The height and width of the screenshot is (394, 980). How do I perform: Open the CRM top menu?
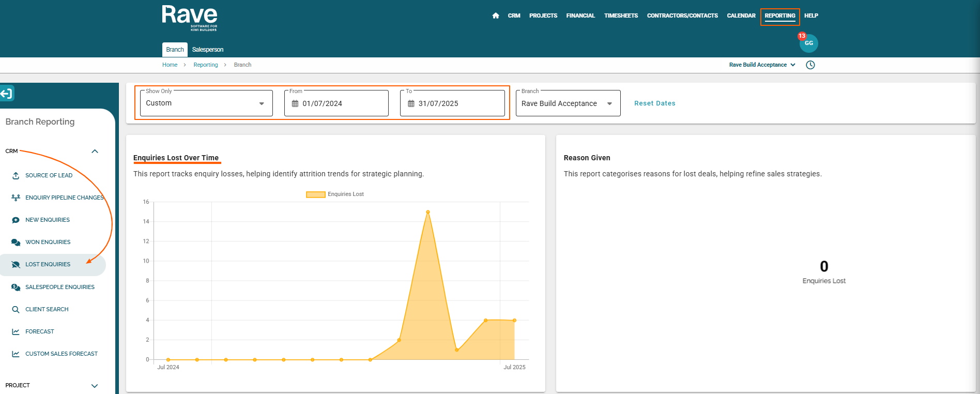(514, 16)
